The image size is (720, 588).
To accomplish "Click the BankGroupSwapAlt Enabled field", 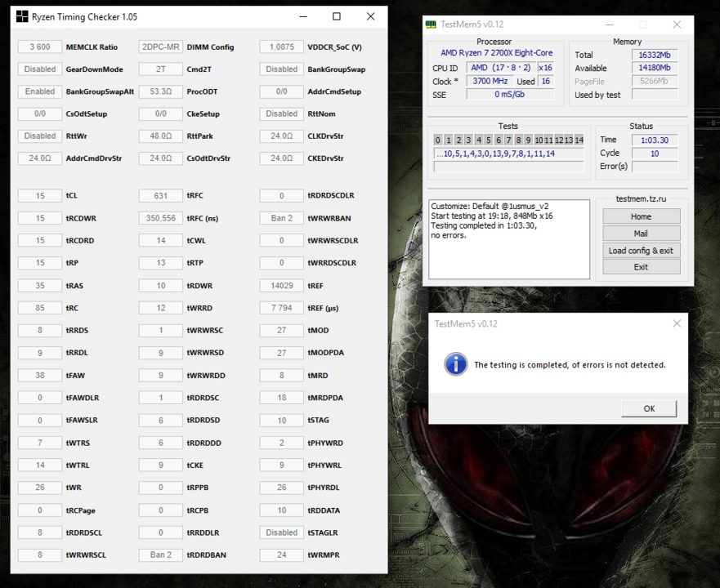I will click(40, 91).
